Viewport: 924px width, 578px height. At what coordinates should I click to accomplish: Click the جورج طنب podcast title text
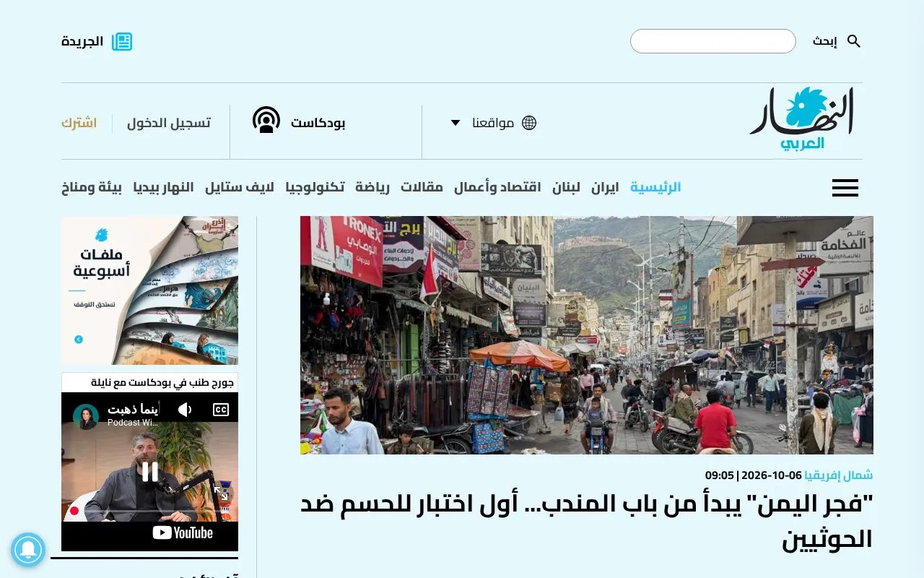[x=164, y=382]
